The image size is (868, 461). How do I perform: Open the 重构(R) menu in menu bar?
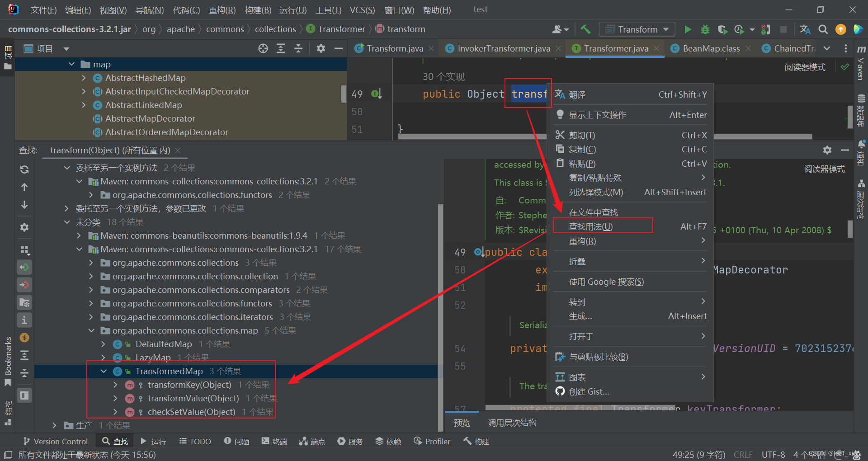222,10
